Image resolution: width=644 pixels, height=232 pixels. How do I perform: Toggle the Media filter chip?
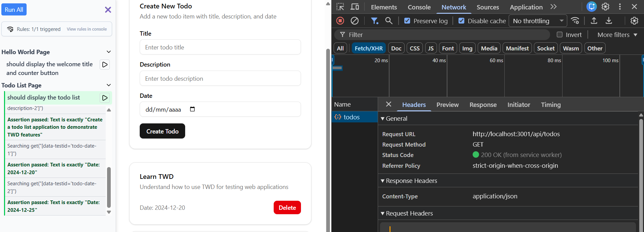tap(489, 48)
